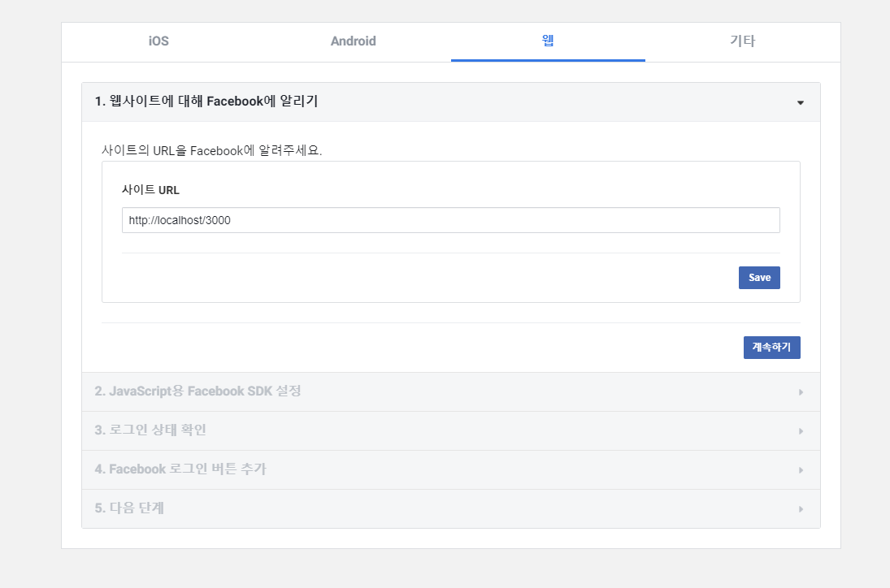The width and height of the screenshot is (890, 588).
Task: Click the 사이트 URL input field
Action: tap(450, 220)
